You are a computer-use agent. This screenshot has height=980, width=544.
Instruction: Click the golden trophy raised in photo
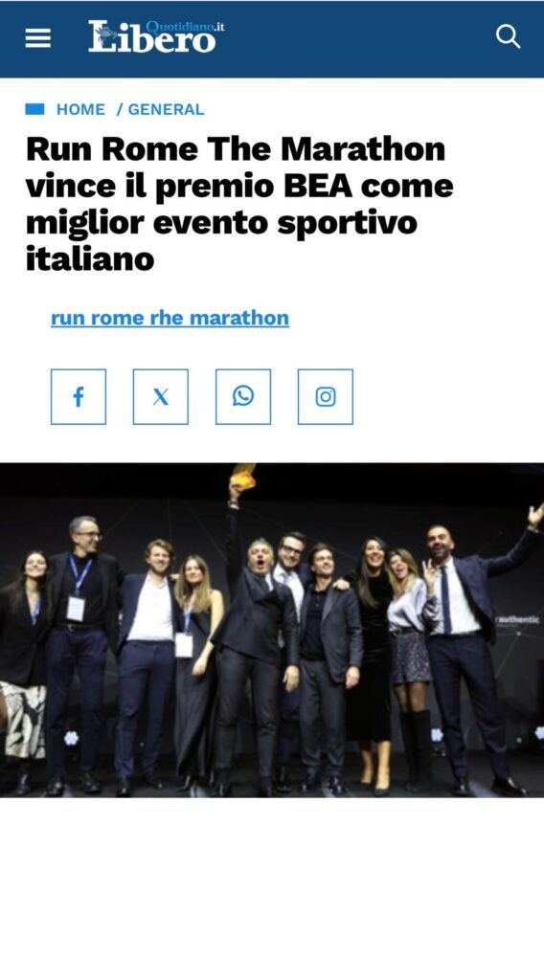point(242,476)
